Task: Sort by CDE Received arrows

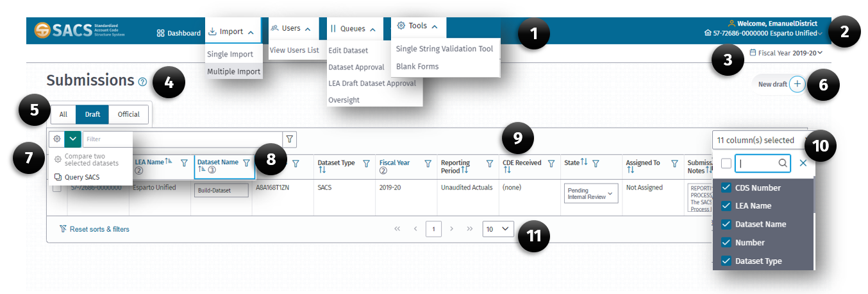Action: pos(507,171)
